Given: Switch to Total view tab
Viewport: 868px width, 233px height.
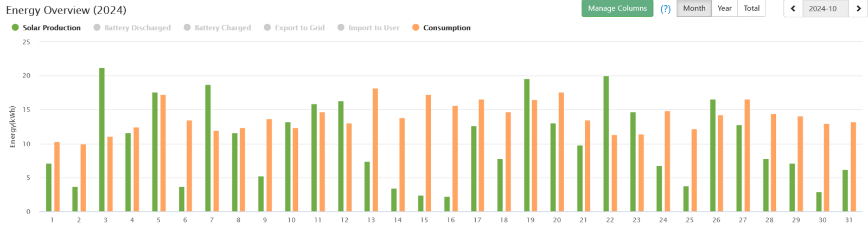Looking at the screenshot, I should pyautogui.click(x=751, y=9).
